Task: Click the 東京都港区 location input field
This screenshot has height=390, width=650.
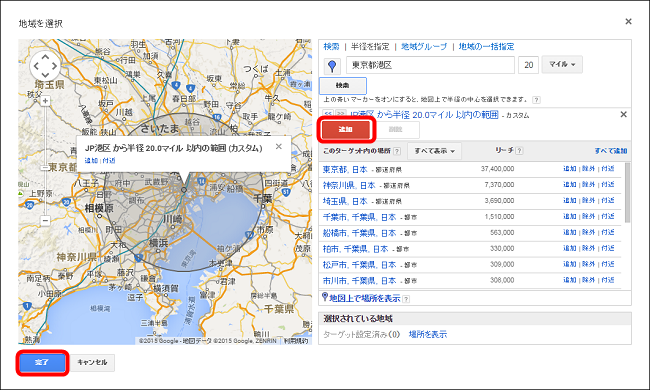Action: (x=430, y=65)
